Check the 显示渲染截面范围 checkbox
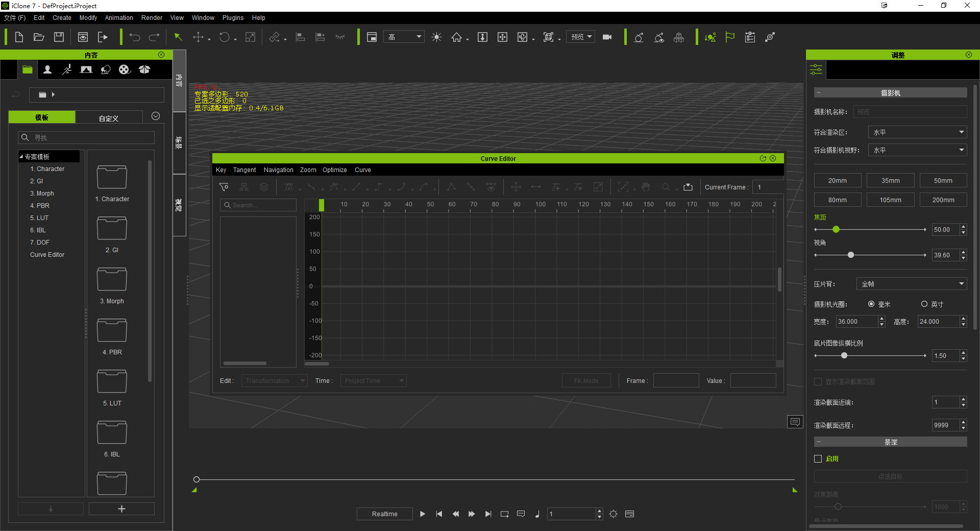The width and height of the screenshot is (980, 531). tap(817, 381)
